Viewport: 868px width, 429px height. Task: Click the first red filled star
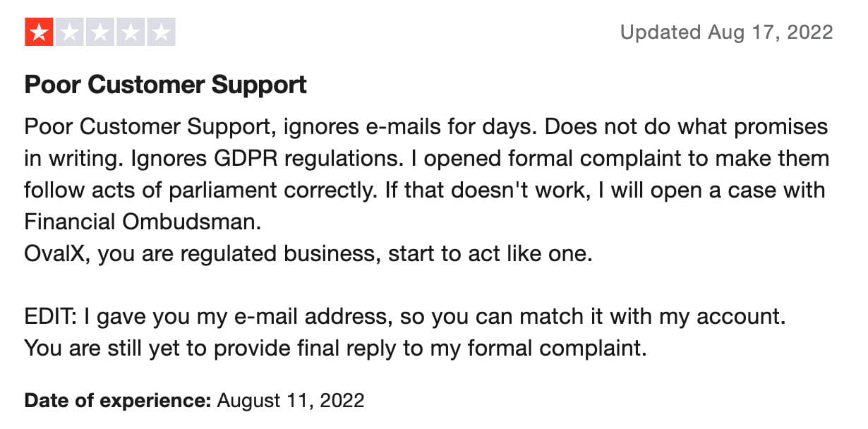coord(39,32)
